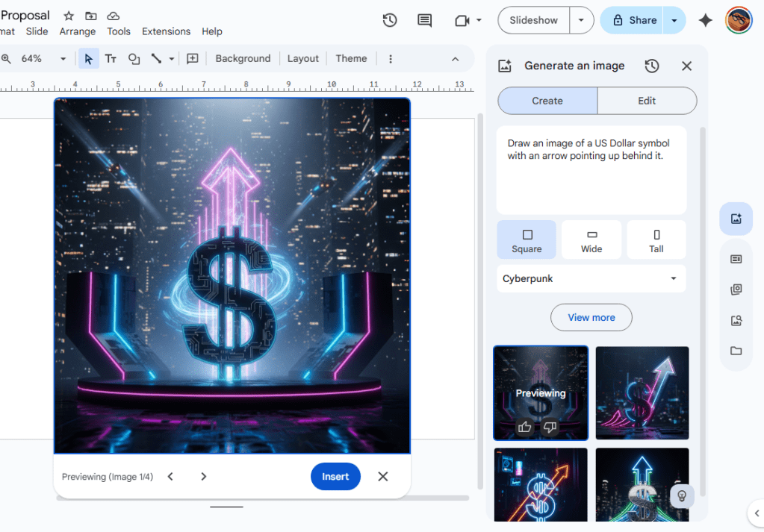Open the stock image search icon
The image size is (764, 532).
(736, 320)
